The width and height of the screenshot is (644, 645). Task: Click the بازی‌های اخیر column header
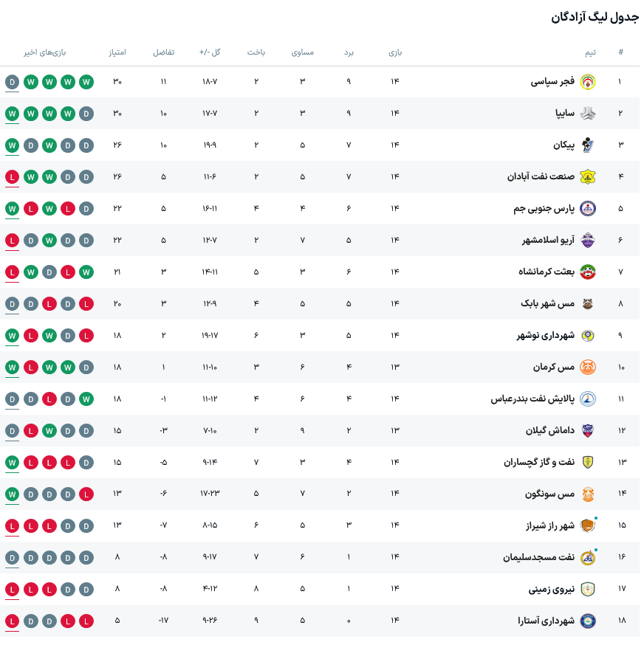click(x=45, y=52)
